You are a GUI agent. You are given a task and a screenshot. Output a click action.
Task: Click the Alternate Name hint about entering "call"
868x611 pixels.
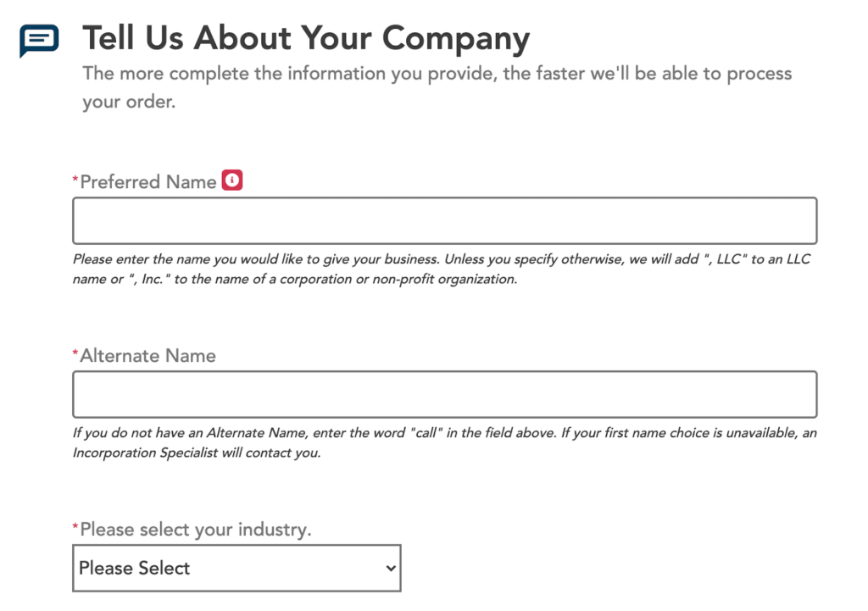444,442
